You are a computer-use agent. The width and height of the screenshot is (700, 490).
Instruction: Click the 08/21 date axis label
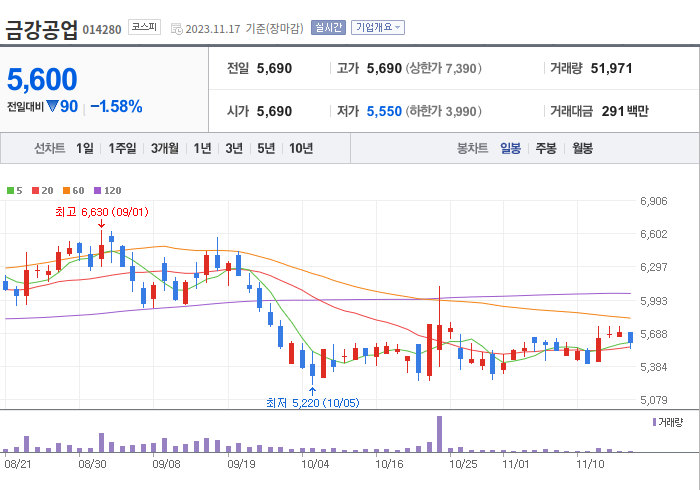(x=18, y=464)
